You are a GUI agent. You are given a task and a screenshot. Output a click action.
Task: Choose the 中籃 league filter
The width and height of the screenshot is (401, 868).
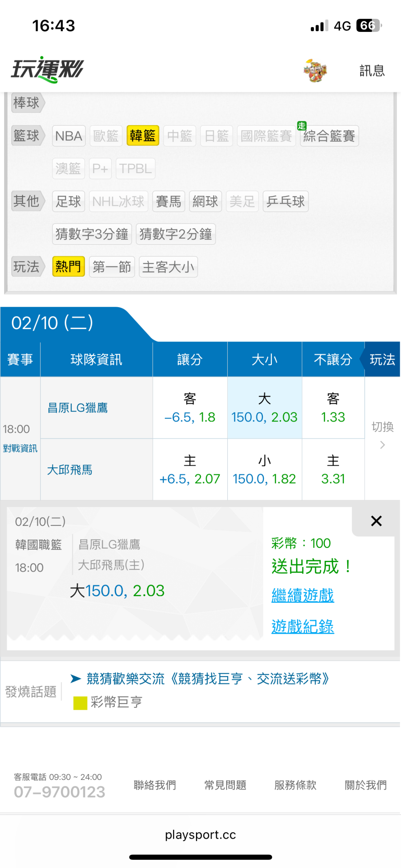(180, 136)
